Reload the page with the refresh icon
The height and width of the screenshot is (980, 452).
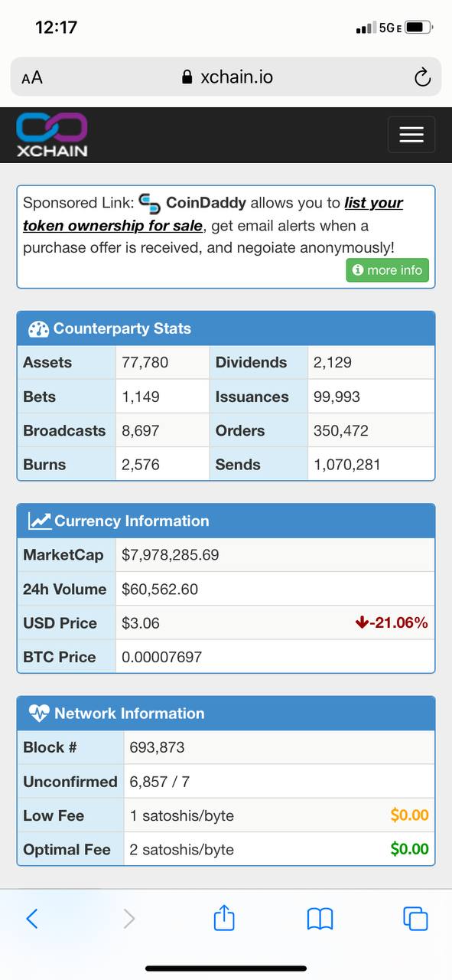pos(421,77)
